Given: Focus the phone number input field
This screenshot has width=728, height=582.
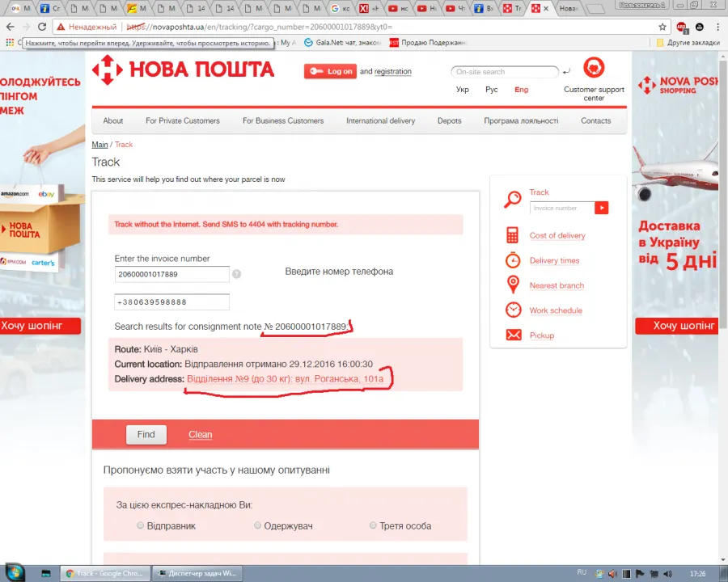Looking at the screenshot, I should 171,302.
